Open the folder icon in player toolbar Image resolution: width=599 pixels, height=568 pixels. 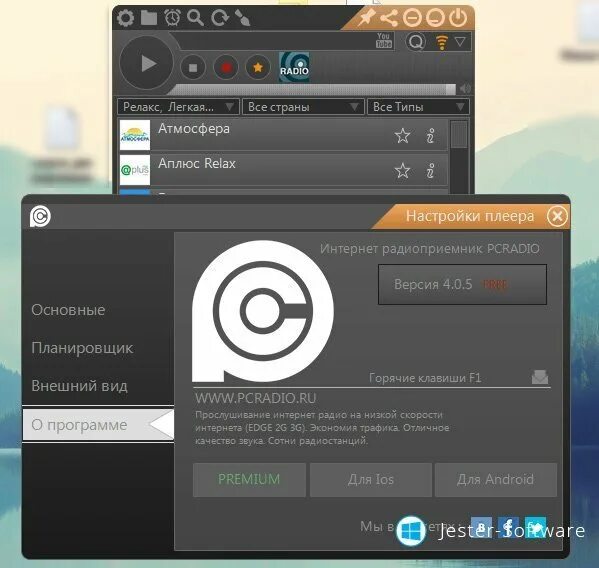pyautogui.click(x=149, y=18)
